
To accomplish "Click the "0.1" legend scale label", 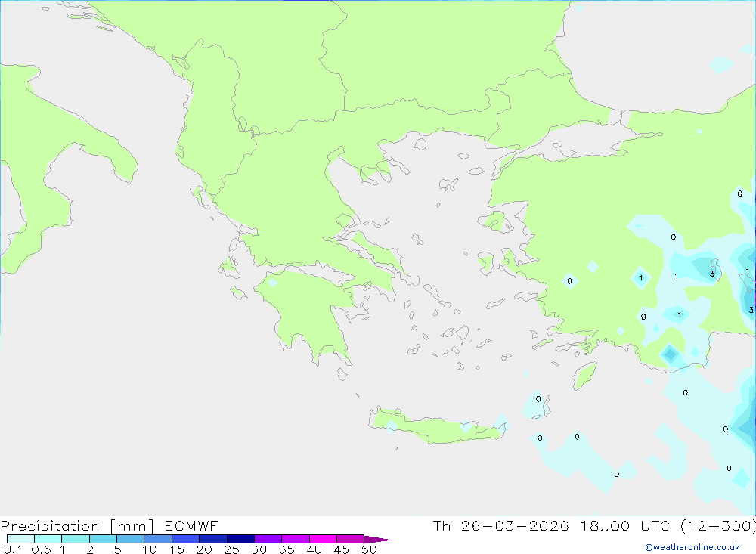I will [x=12, y=549].
